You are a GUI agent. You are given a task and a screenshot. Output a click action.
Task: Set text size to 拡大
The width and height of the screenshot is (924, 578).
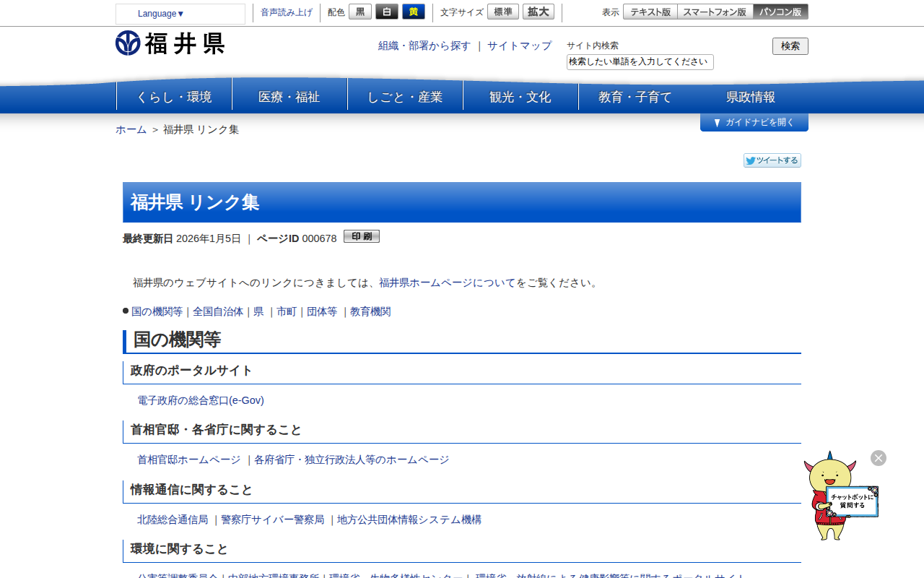tap(539, 12)
